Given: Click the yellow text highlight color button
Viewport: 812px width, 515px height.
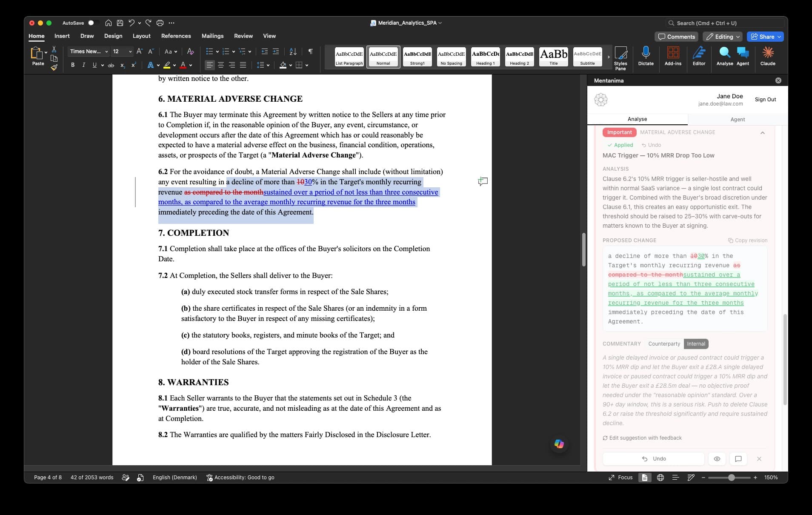Looking at the screenshot, I should click(167, 65).
